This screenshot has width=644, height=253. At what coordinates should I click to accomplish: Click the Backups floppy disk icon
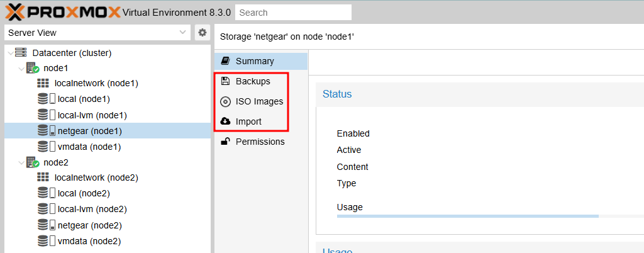225,81
